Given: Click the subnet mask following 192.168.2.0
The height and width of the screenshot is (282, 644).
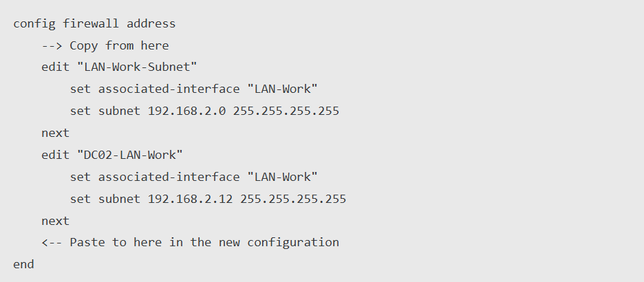Looking at the screenshot, I should [x=286, y=111].
